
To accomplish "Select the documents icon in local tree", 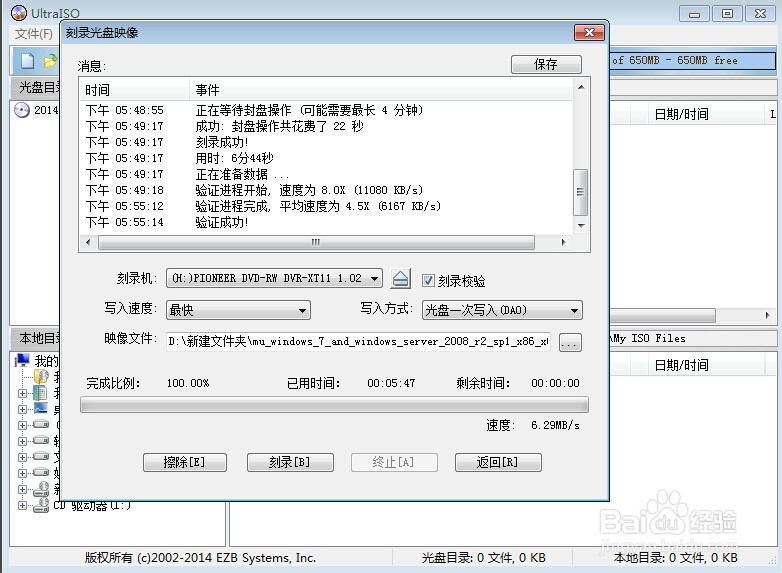I will (40, 393).
